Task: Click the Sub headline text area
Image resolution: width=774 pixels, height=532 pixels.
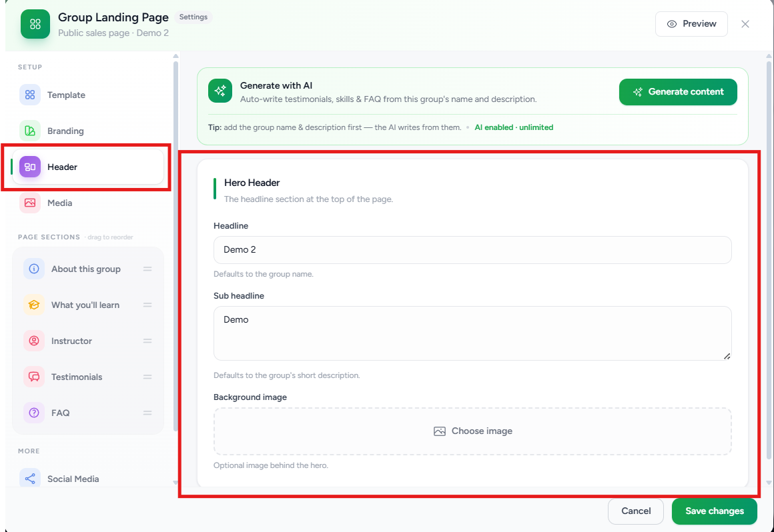Action: click(x=472, y=333)
